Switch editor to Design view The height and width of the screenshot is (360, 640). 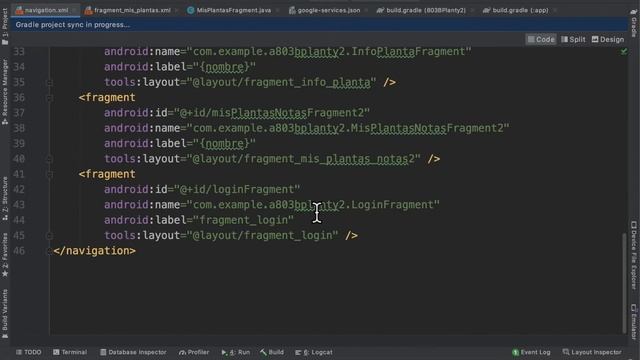pos(608,40)
